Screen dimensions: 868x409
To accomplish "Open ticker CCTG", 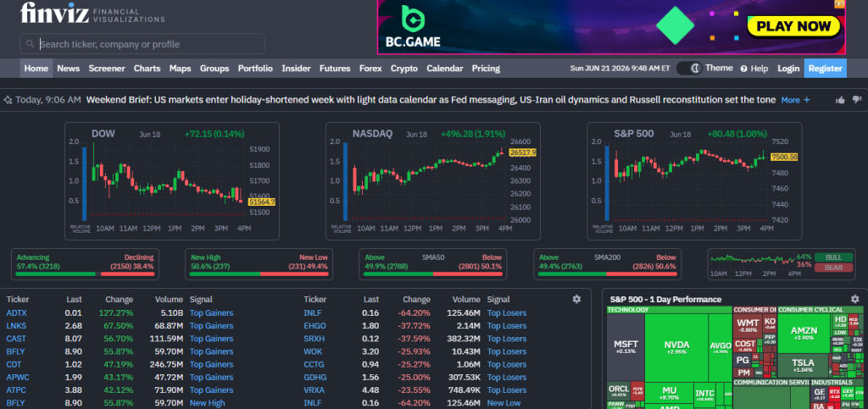I will tap(314, 364).
